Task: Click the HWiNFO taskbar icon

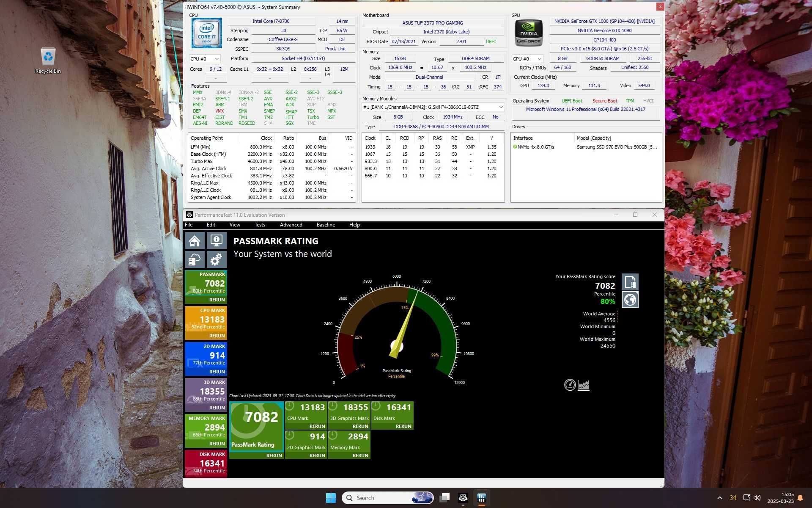Action: click(x=481, y=498)
